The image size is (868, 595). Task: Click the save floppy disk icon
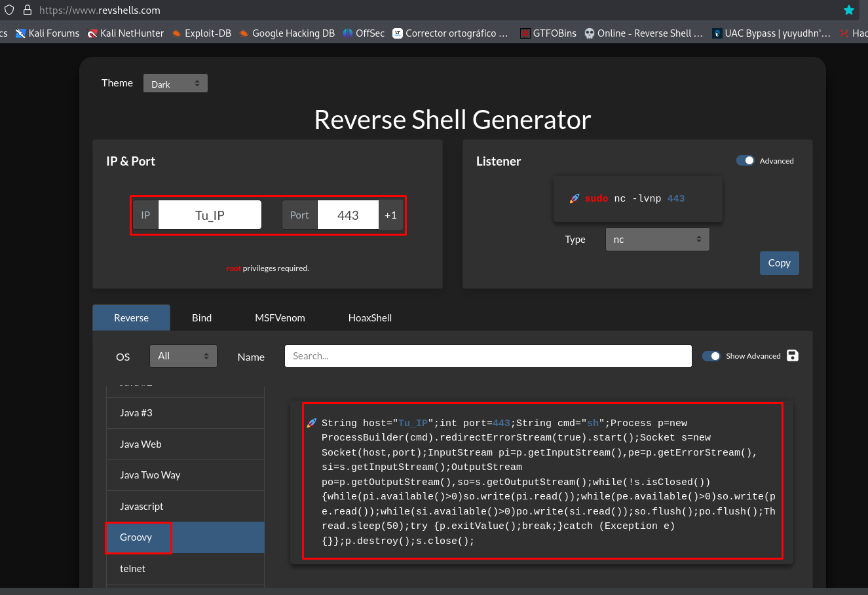[793, 355]
